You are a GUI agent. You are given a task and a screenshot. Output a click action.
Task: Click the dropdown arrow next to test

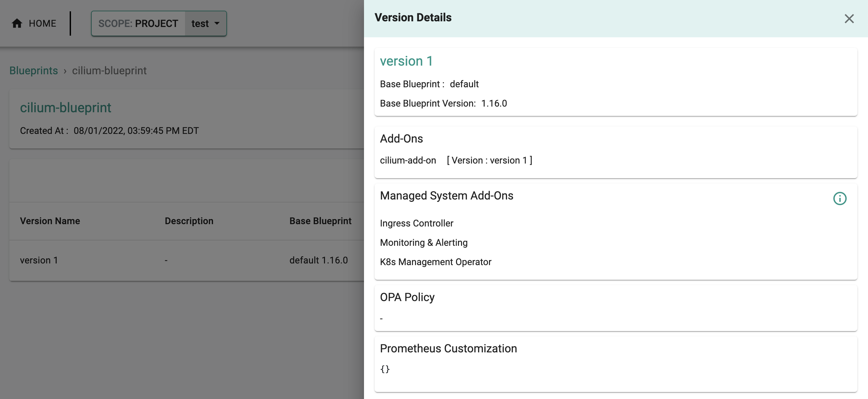(x=217, y=23)
